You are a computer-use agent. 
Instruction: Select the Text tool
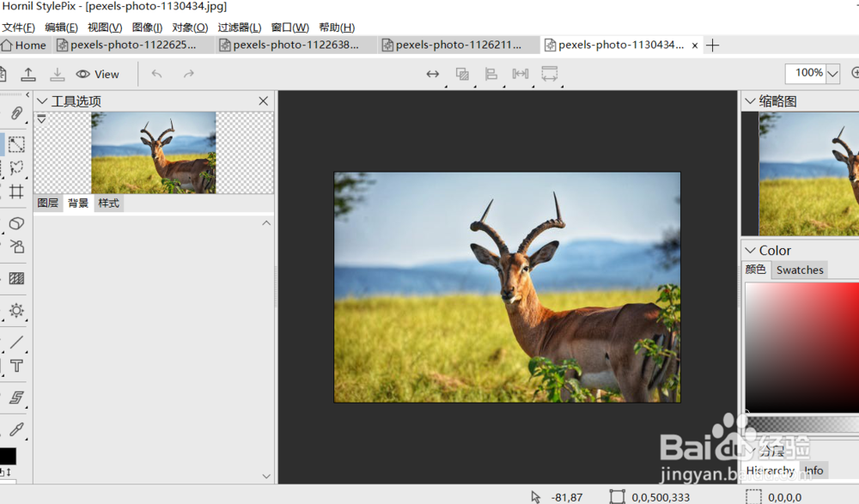click(16, 366)
